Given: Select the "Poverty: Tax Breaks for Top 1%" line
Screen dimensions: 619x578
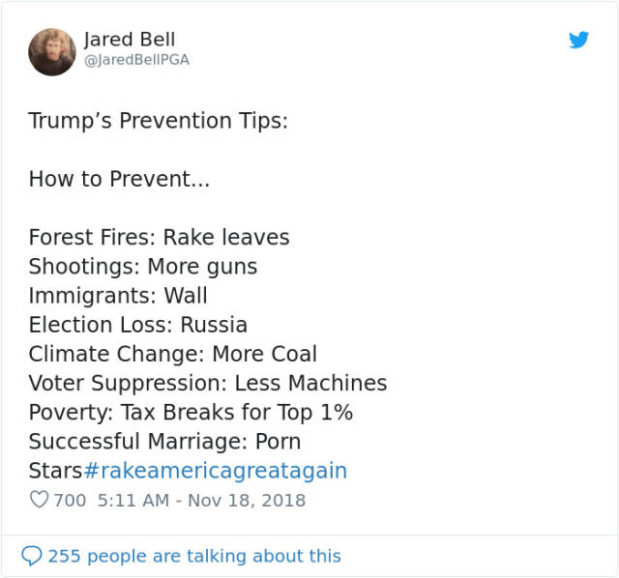Looking at the screenshot, I should (x=190, y=412).
